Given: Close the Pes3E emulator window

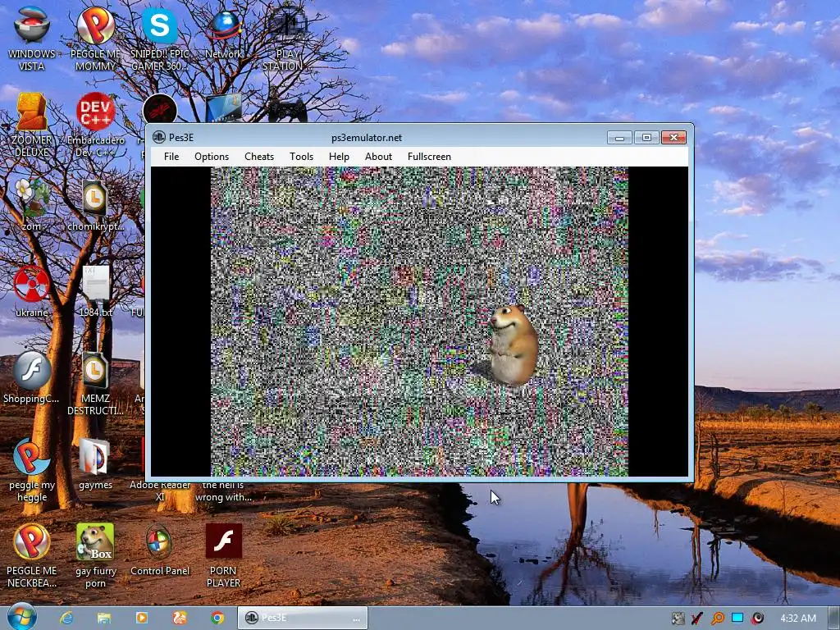Looking at the screenshot, I should click(x=674, y=138).
